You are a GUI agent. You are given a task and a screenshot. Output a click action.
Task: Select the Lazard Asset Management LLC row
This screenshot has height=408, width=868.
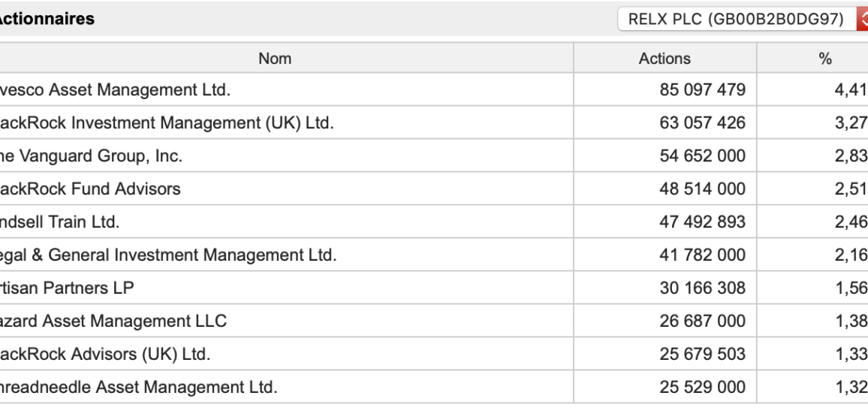click(434, 321)
